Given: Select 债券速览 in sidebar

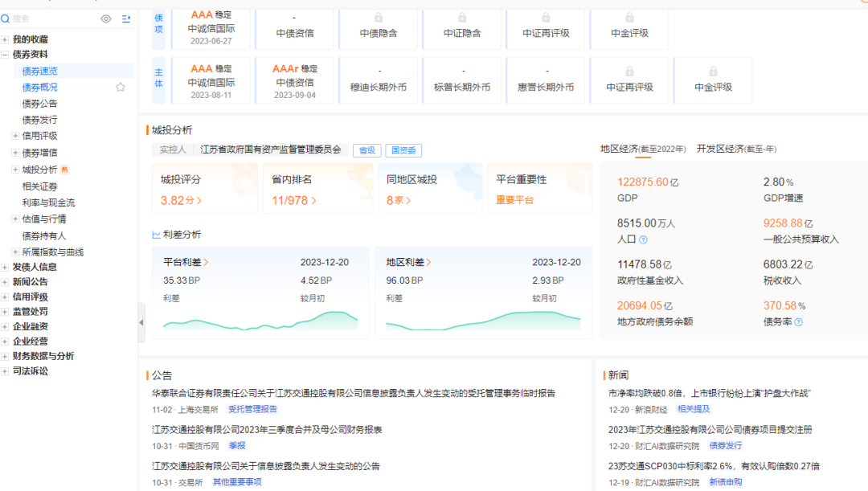Looking at the screenshot, I should coord(40,71).
